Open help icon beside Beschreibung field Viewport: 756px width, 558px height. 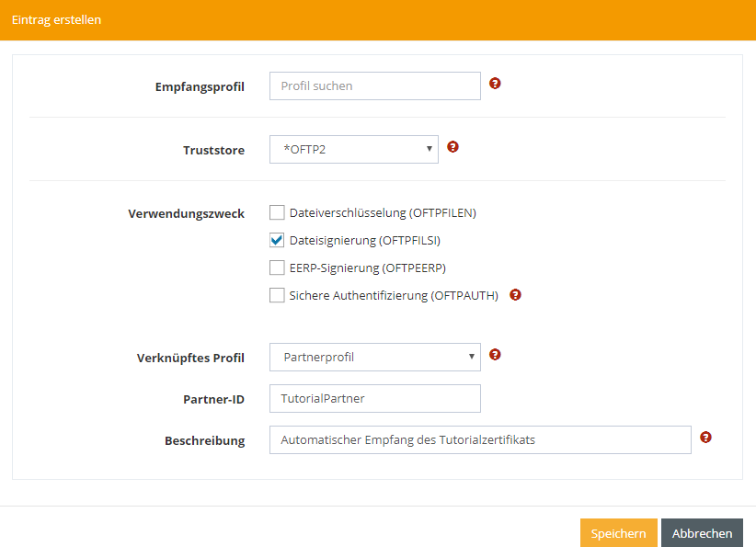(705, 438)
